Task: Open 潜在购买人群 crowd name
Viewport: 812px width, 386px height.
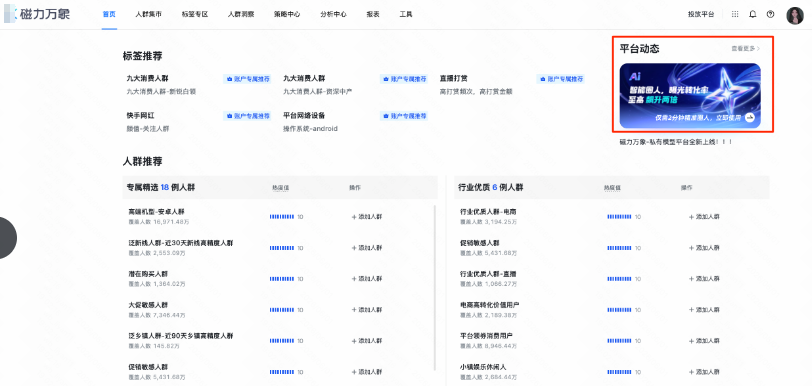Action: [x=148, y=274]
